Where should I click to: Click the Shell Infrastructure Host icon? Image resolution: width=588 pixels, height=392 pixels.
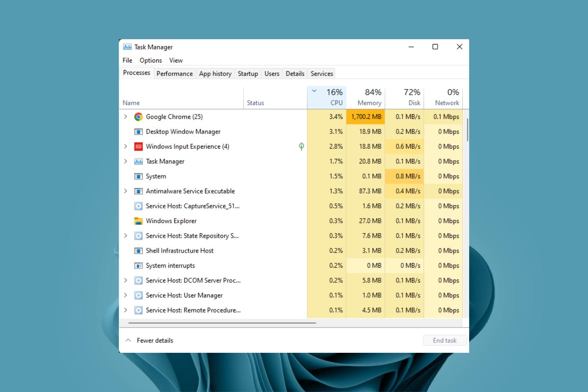point(138,251)
